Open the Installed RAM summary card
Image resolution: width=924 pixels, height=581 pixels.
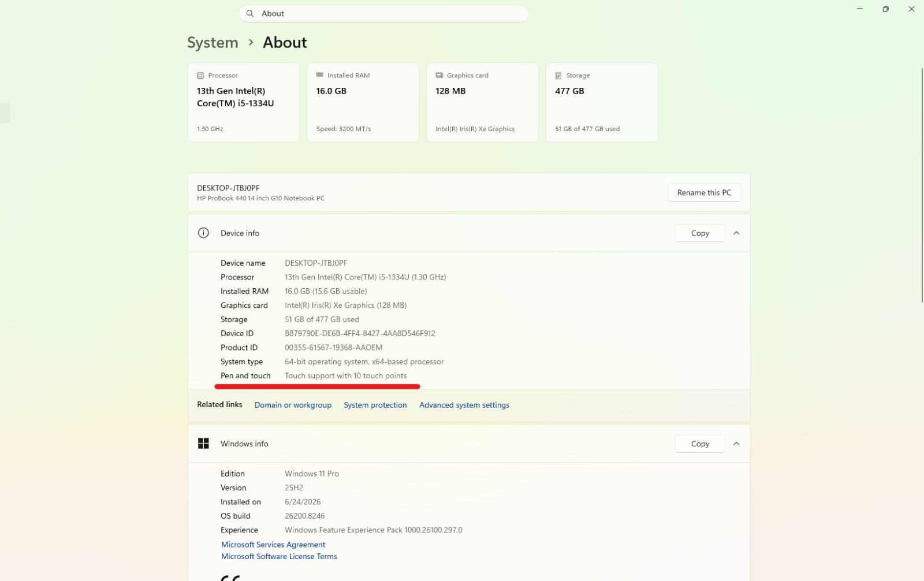(x=363, y=102)
